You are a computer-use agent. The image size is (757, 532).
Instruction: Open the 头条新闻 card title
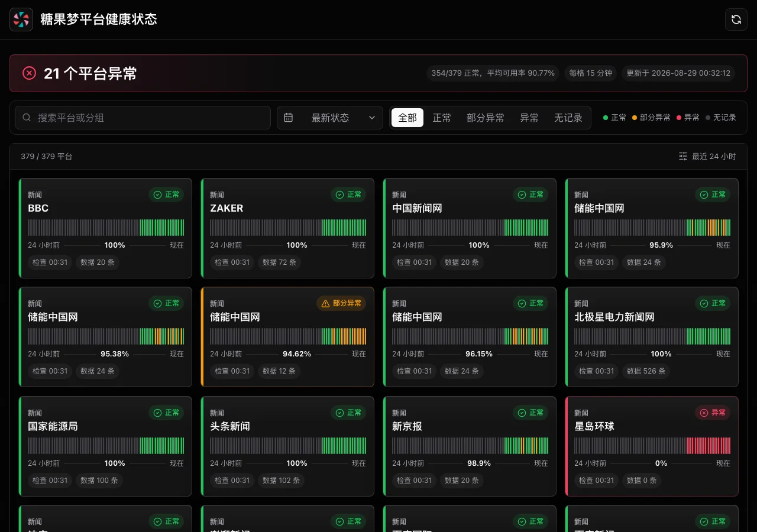pyautogui.click(x=230, y=426)
